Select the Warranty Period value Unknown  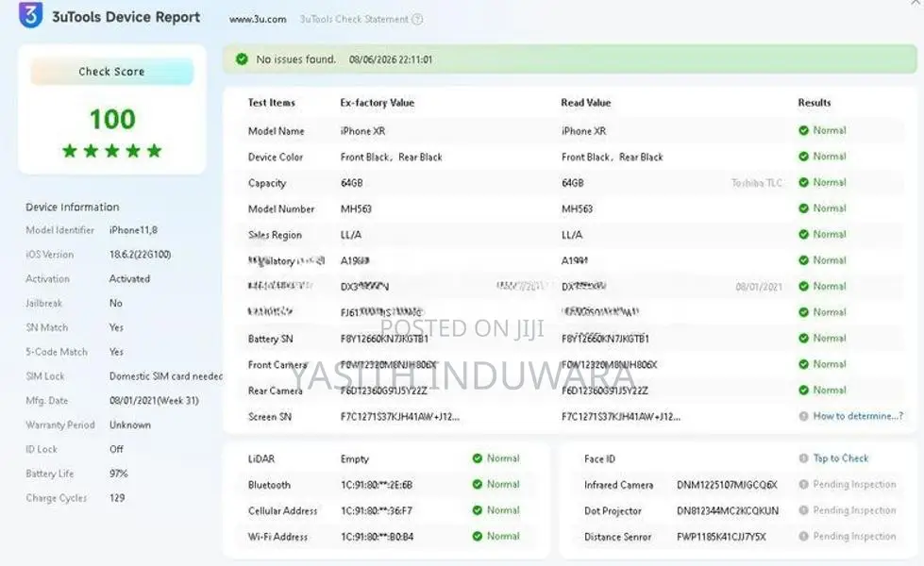coord(129,424)
